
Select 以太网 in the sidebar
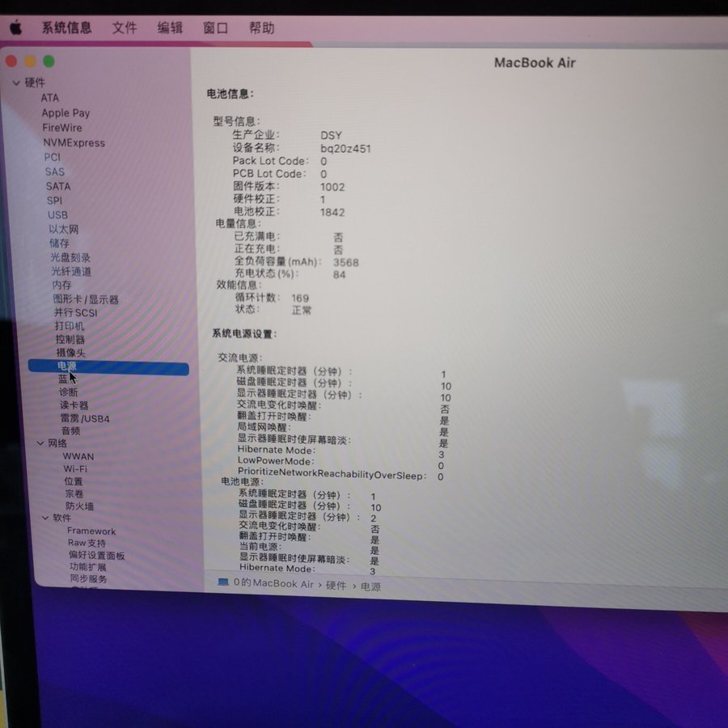[x=64, y=229]
